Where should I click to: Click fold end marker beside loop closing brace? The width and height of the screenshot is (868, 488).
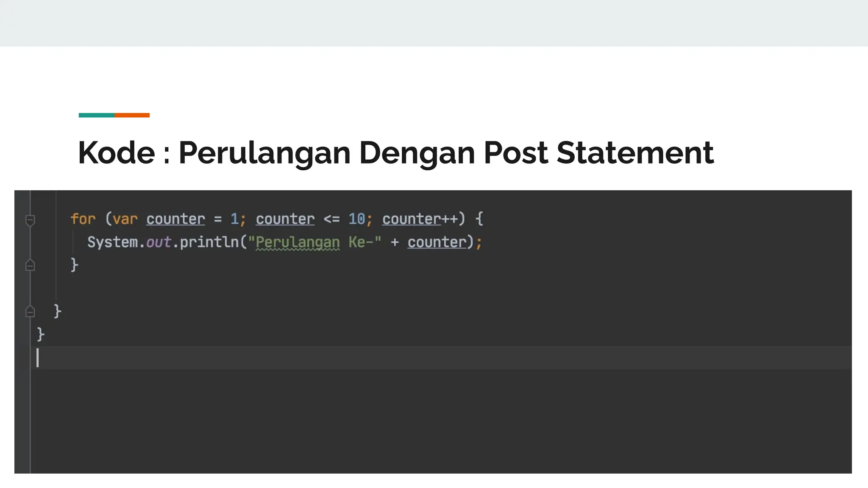(30, 265)
